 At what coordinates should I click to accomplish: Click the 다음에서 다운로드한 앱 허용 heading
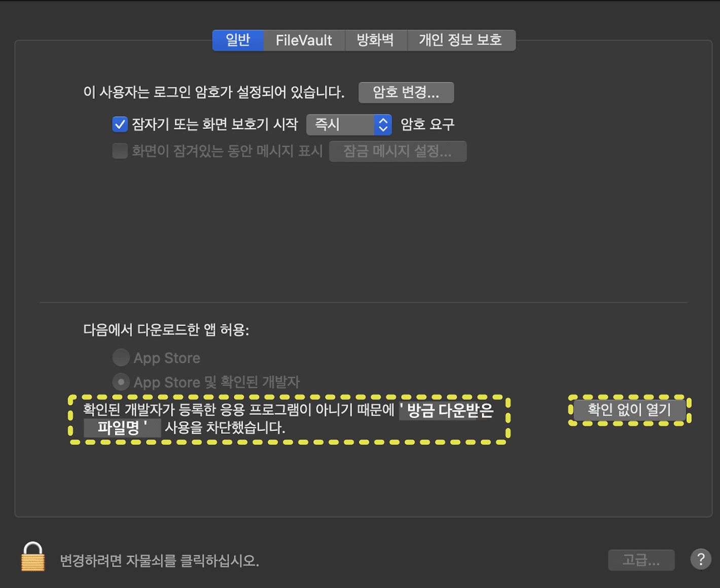coord(166,330)
